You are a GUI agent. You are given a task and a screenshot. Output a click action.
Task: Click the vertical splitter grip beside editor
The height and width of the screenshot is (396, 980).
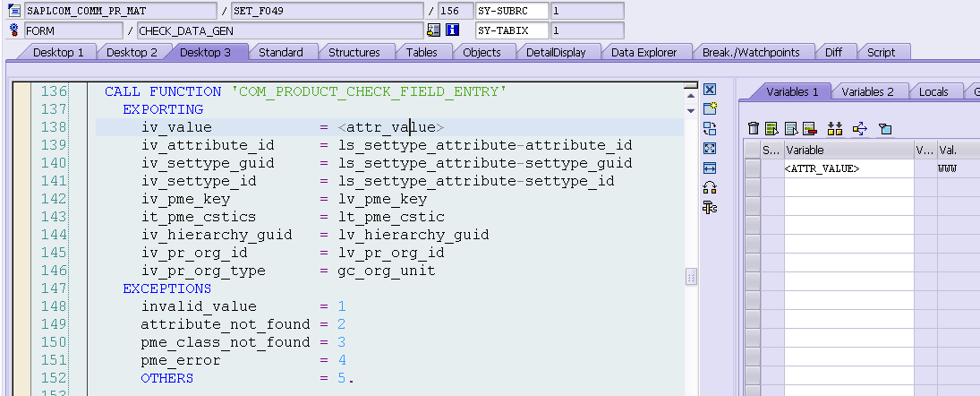click(x=691, y=277)
